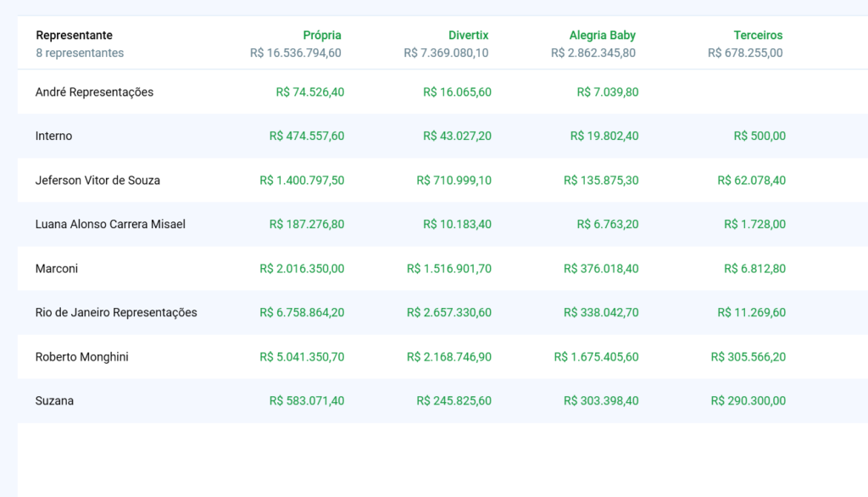The width and height of the screenshot is (868, 497).
Task: Click Luana's Própria value R$ 187.276,80
Action: point(307,225)
